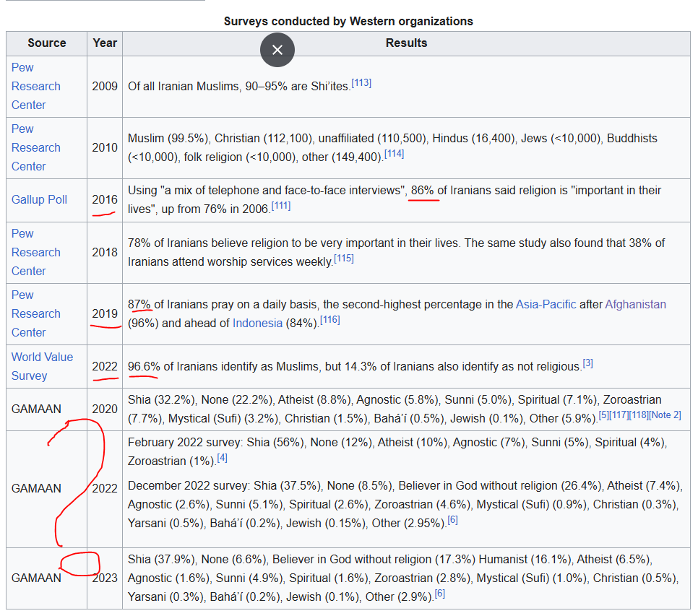Click 'Humanist (16.1%)' text

click(525, 560)
